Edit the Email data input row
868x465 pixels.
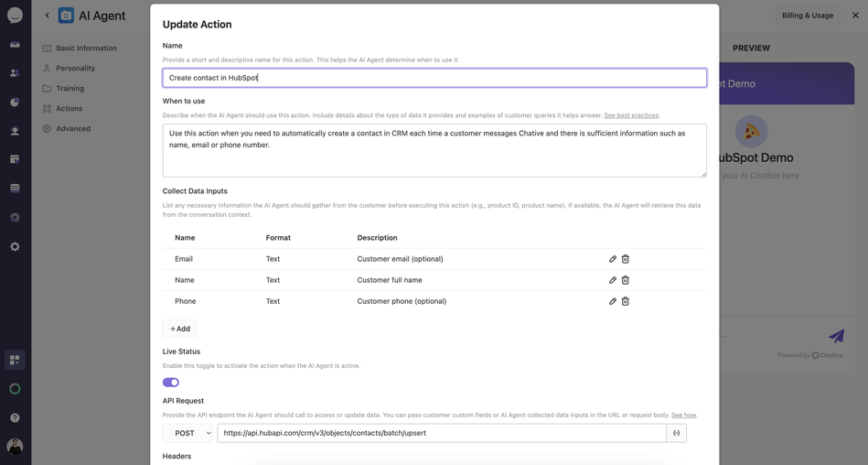(613, 259)
